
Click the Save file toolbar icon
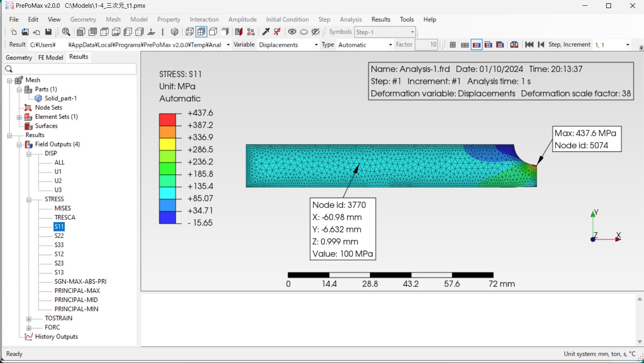click(x=48, y=32)
